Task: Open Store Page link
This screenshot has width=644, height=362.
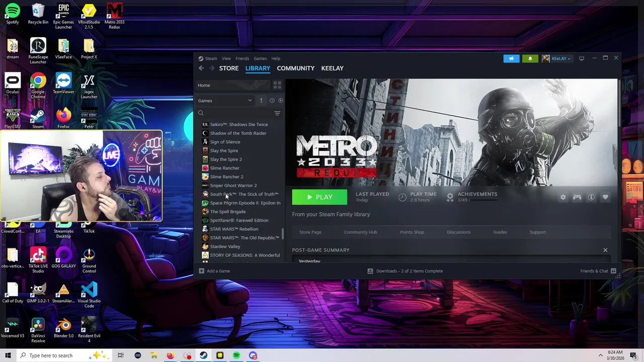Action: coord(310,232)
